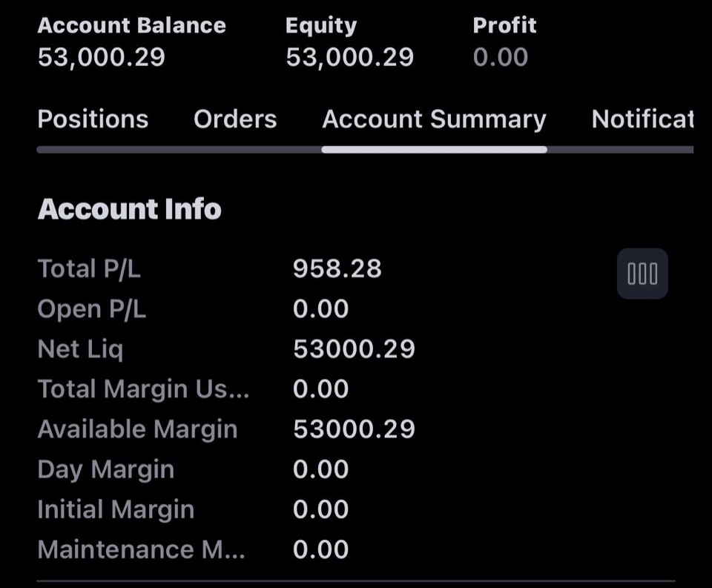Tap the Available Margin value 53000.29

pyautogui.click(x=354, y=429)
